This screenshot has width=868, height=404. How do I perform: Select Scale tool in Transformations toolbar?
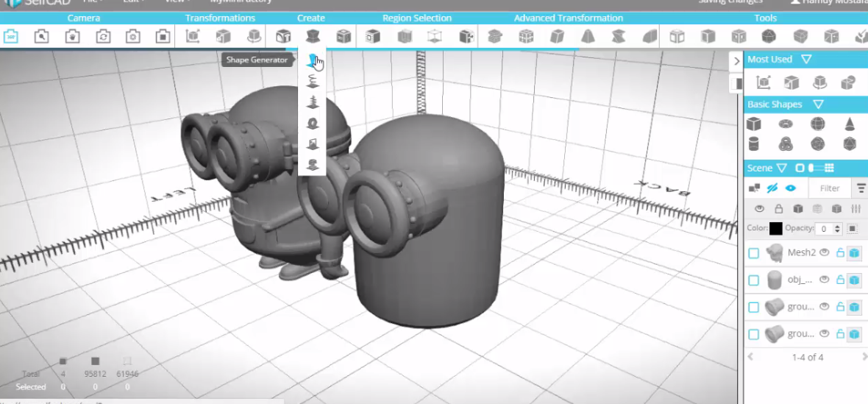[223, 37]
